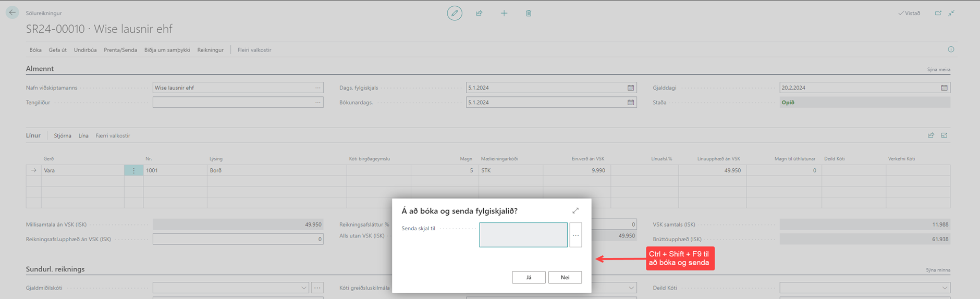Click the Já button

tap(529, 277)
